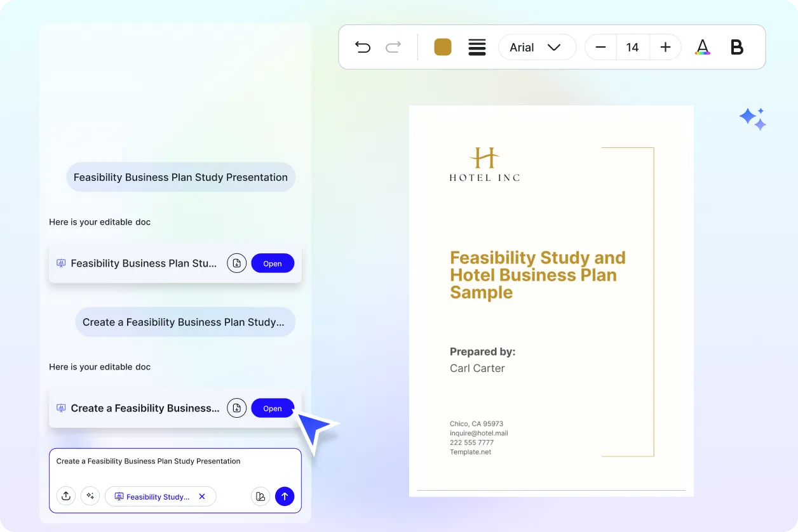Increase font size with the plus control
Screen dimensions: 798x532
coord(665,47)
